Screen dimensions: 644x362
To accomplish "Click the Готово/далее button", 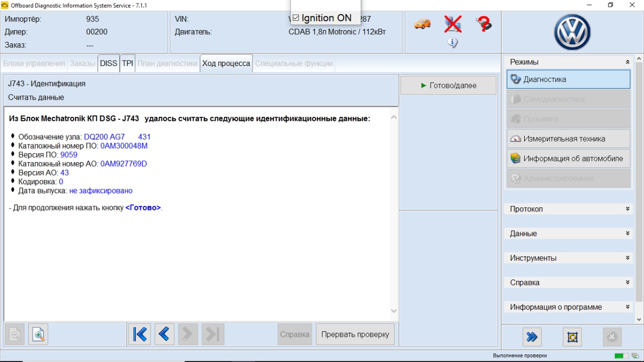I will click(448, 86).
